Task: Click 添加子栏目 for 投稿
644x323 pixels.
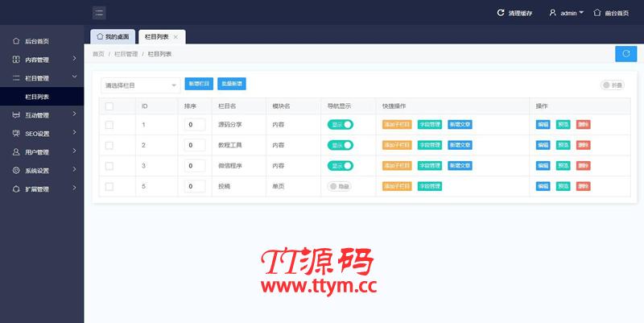Action: 397,186
